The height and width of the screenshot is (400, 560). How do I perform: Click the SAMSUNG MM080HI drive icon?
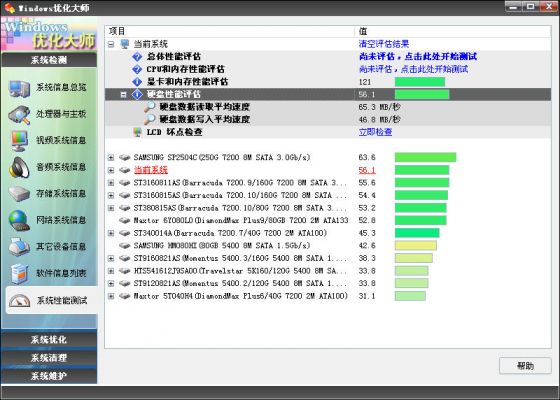pos(125,245)
